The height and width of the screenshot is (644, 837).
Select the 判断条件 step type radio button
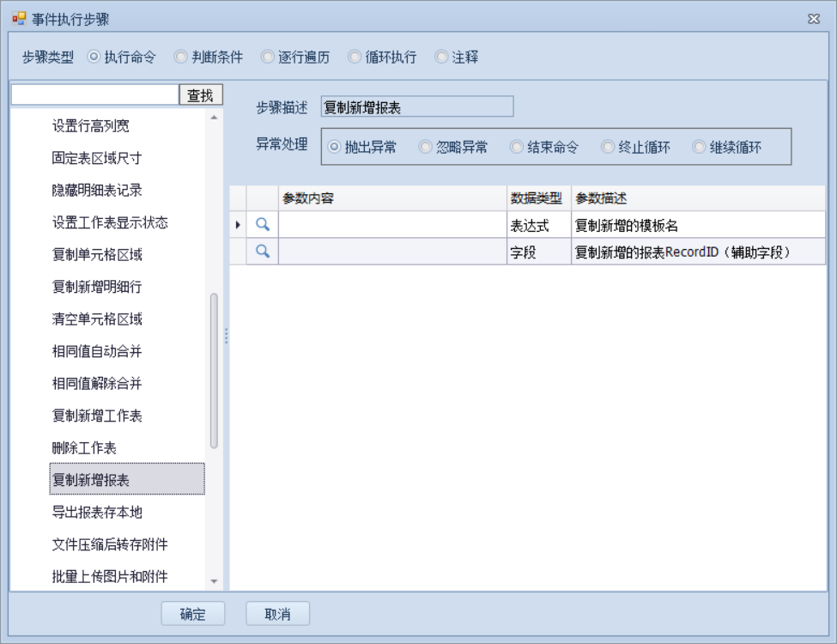(181, 58)
